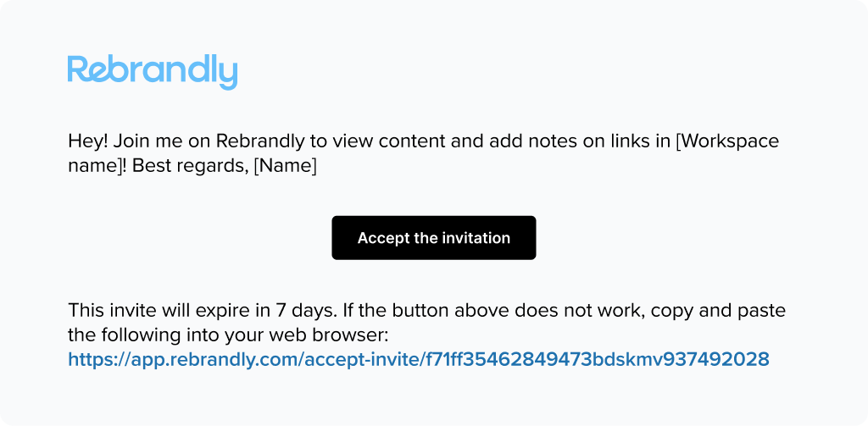Screen dimensions: 868x426
Task: Open the app.rebrandly.com accept-invite link
Action: (419, 360)
